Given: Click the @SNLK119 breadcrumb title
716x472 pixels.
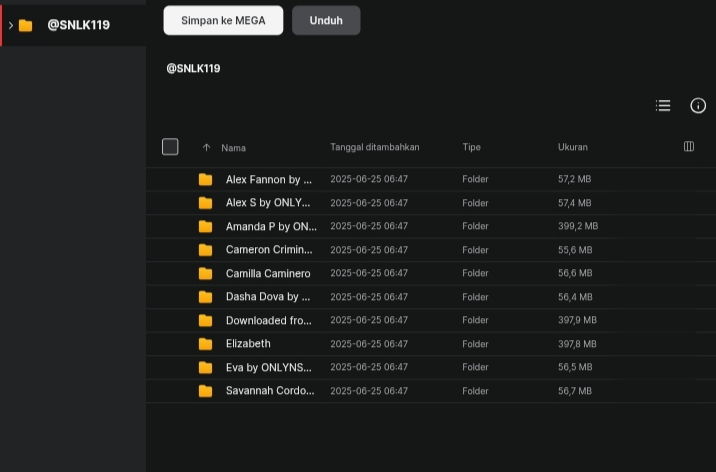Looking at the screenshot, I should 193,68.
